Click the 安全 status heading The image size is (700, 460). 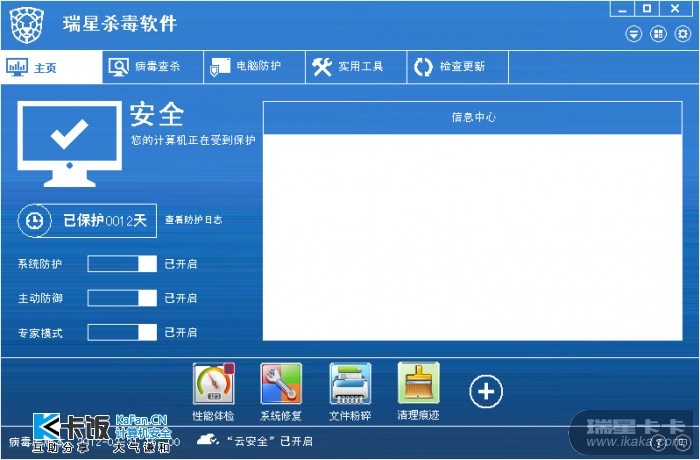tap(157, 114)
